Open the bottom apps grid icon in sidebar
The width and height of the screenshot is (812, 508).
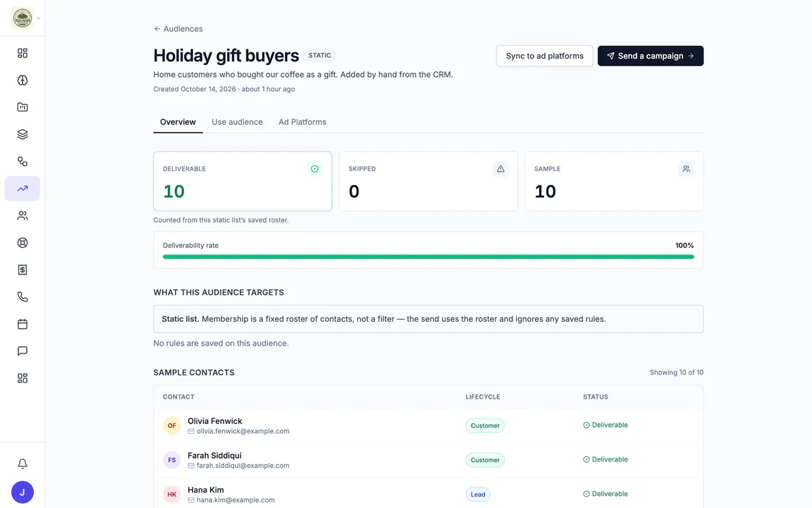(23, 378)
